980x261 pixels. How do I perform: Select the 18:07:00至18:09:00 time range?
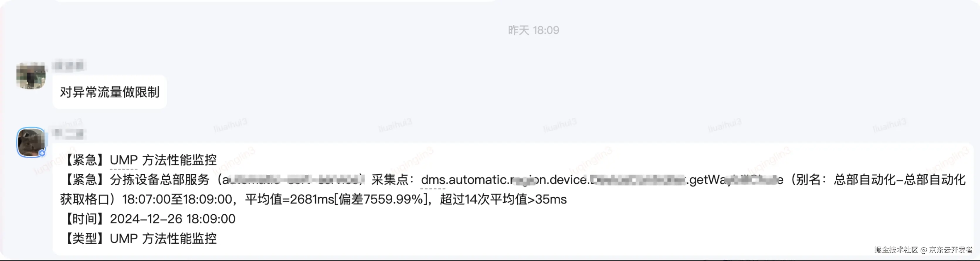(x=177, y=199)
